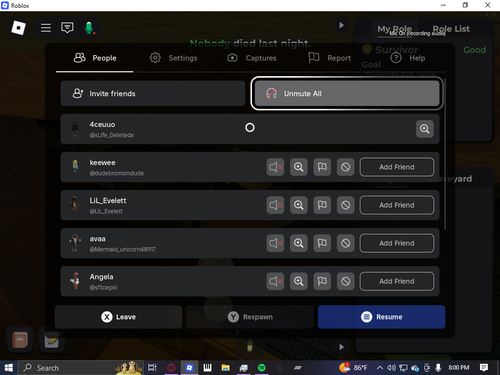Click the Respawn button
The image size is (500, 375).
point(250,317)
